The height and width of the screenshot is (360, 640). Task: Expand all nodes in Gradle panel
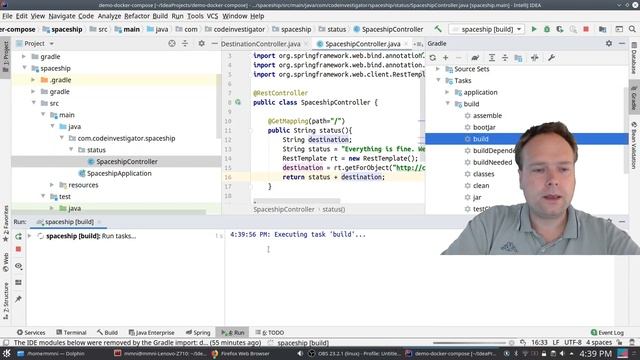(492, 58)
